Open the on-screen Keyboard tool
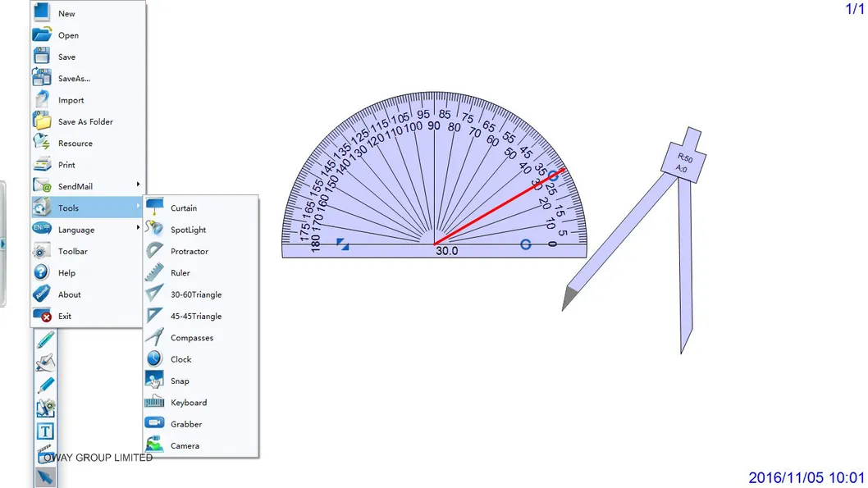The width and height of the screenshot is (868, 488). (188, 403)
